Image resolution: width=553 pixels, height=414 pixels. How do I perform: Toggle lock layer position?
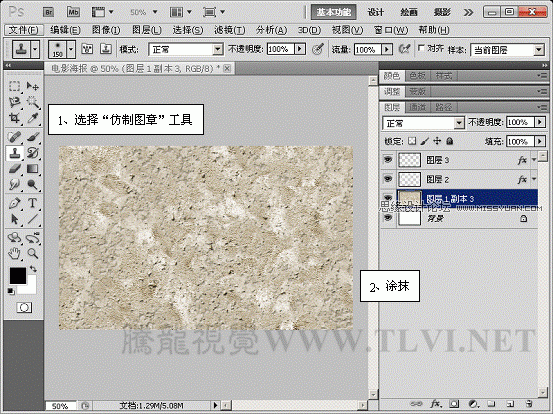coord(437,141)
